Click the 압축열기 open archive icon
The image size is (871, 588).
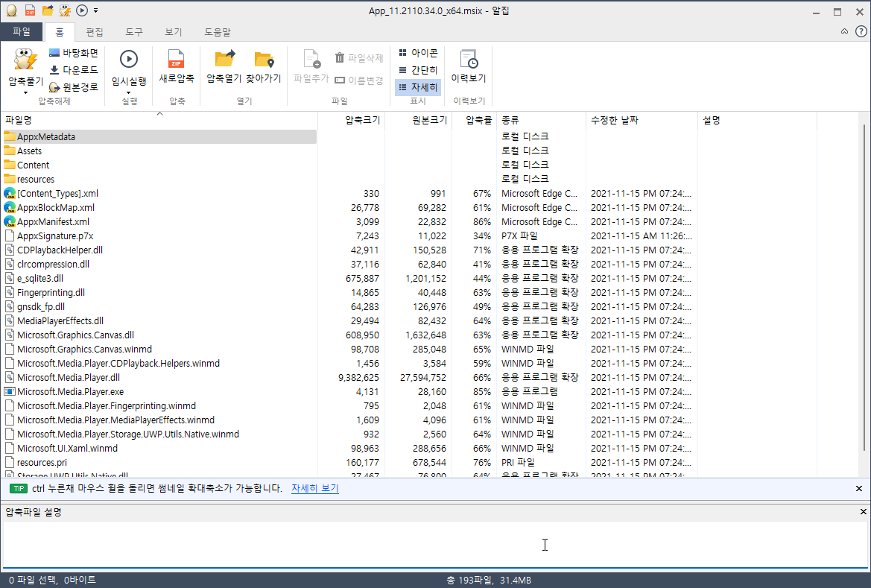point(224,58)
